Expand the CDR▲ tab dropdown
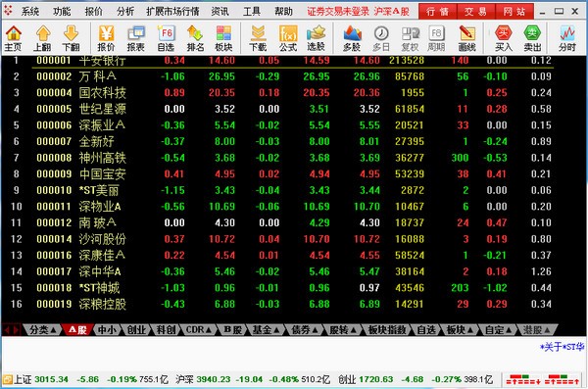Screen dimensions: 588x389 point(199,330)
